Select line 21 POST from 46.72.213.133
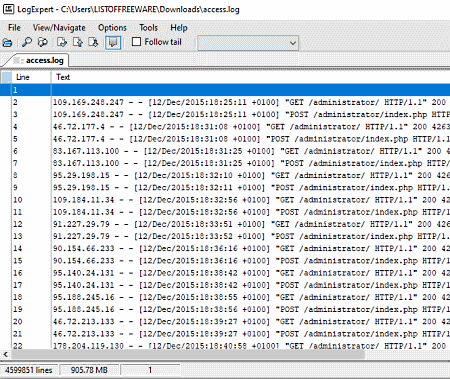This screenshot has height=379, width=450. tap(225, 334)
